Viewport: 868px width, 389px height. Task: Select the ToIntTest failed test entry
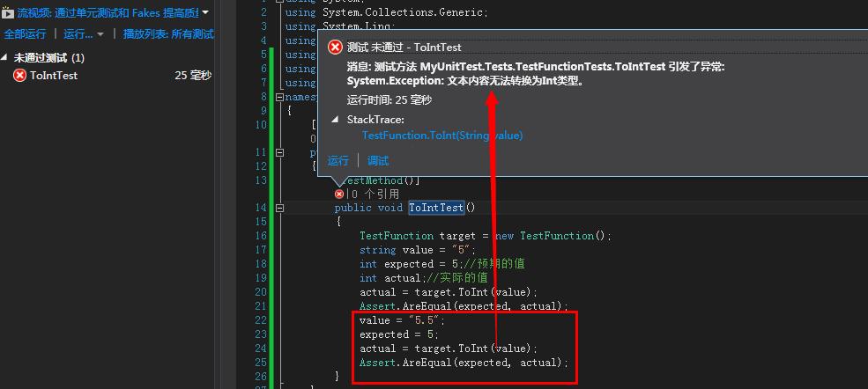54,76
